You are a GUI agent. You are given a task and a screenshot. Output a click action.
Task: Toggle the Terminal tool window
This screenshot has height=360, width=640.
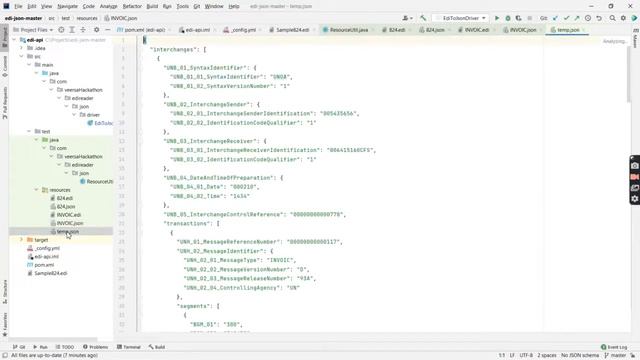[x=129, y=347]
